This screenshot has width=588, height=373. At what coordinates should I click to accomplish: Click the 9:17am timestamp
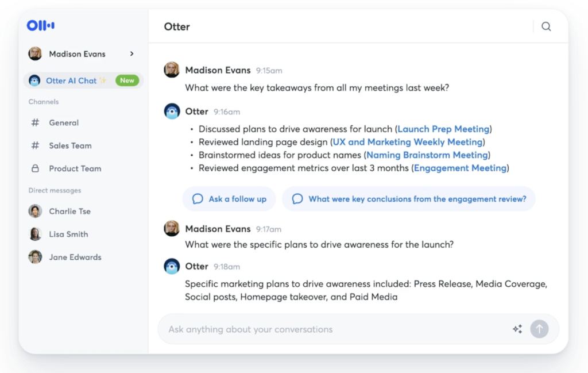coord(269,229)
